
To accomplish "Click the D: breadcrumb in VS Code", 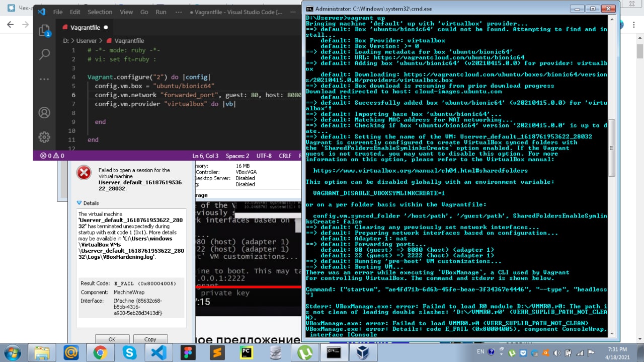I will coord(66,41).
